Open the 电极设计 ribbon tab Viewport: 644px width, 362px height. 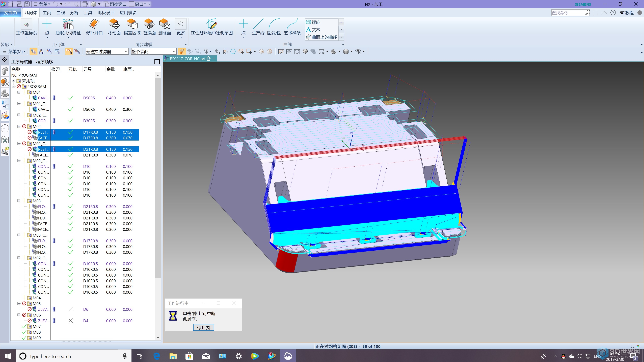[x=106, y=13]
